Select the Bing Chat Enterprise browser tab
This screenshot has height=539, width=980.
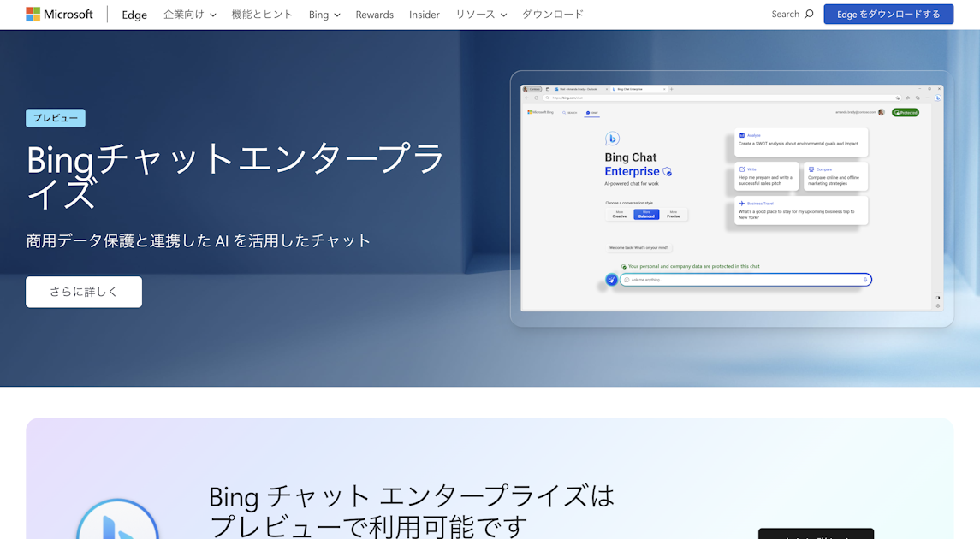[632, 89]
